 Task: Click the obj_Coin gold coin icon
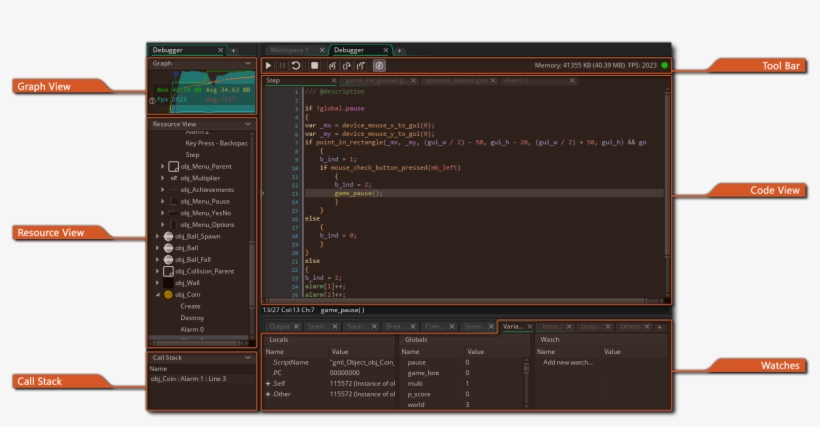click(x=168, y=294)
